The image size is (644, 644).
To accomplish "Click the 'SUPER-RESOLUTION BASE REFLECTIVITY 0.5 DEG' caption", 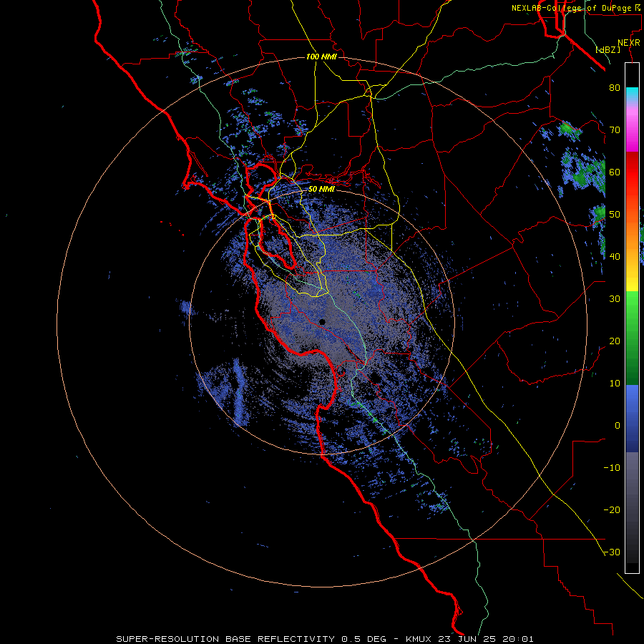I will (x=251, y=639).
